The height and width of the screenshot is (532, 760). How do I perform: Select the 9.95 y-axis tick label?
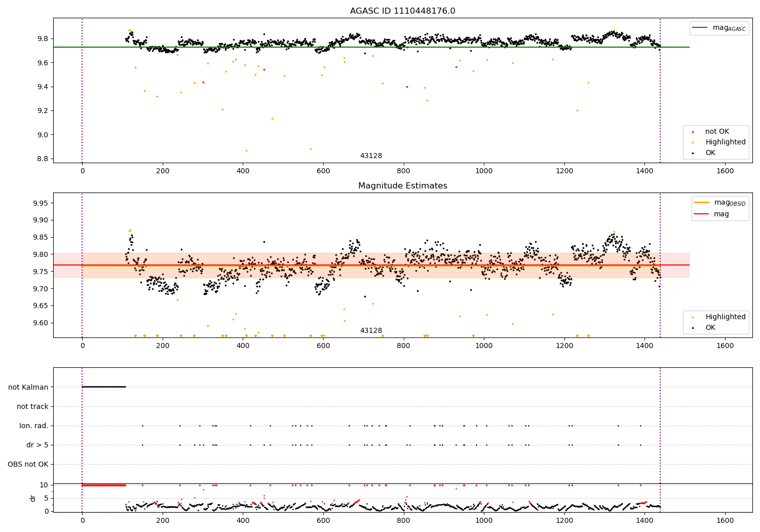point(40,203)
